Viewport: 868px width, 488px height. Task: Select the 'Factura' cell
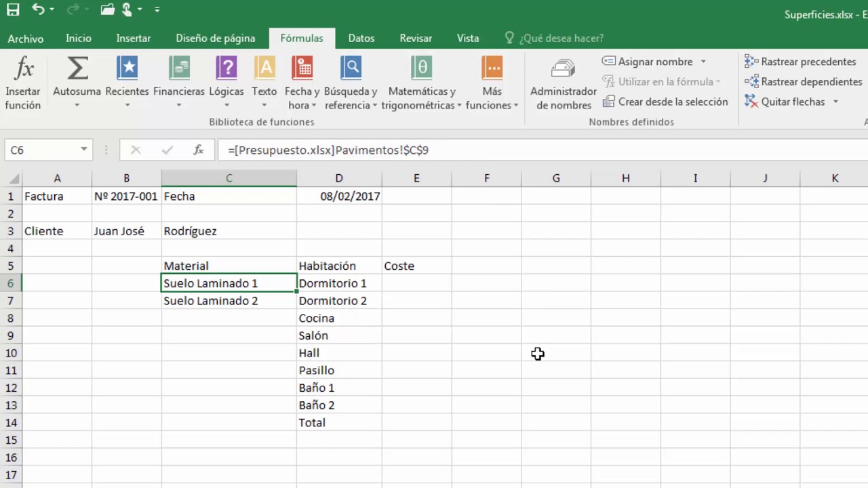[x=57, y=196]
